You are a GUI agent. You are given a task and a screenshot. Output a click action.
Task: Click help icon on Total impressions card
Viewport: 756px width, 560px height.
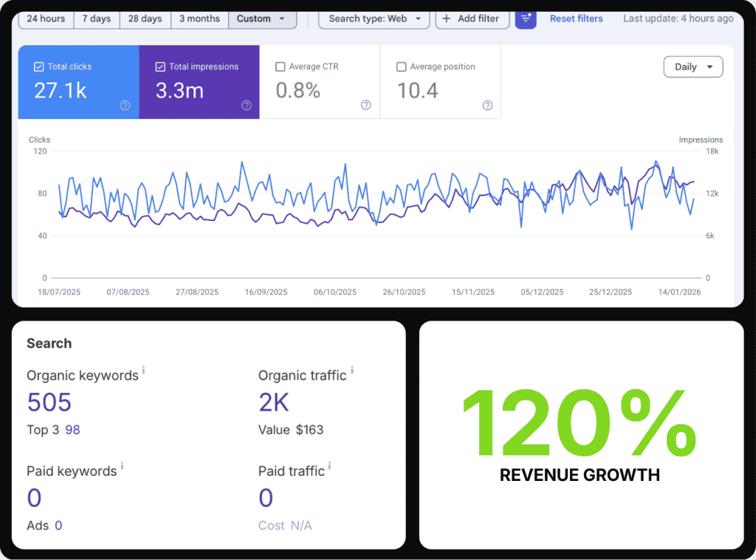247,106
